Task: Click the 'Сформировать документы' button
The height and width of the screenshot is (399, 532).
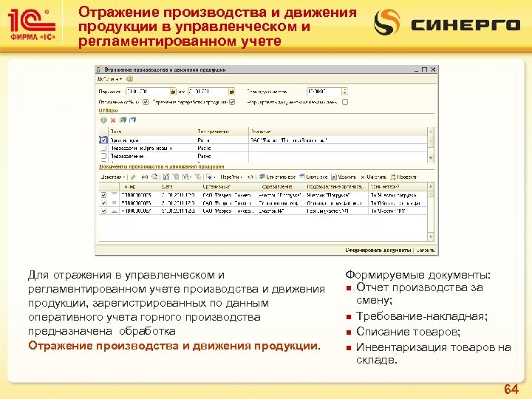Action: (x=378, y=250)
